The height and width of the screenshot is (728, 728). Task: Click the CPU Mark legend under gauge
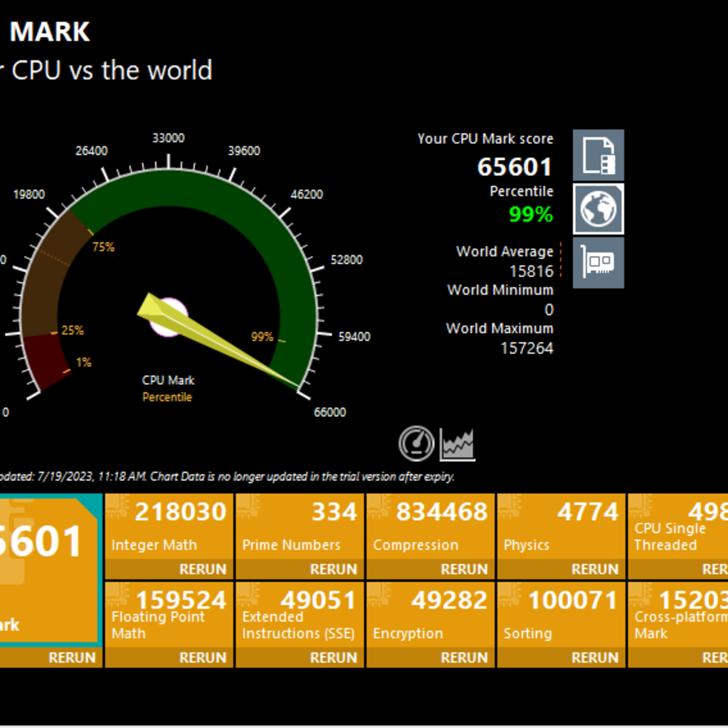[168, 380]
